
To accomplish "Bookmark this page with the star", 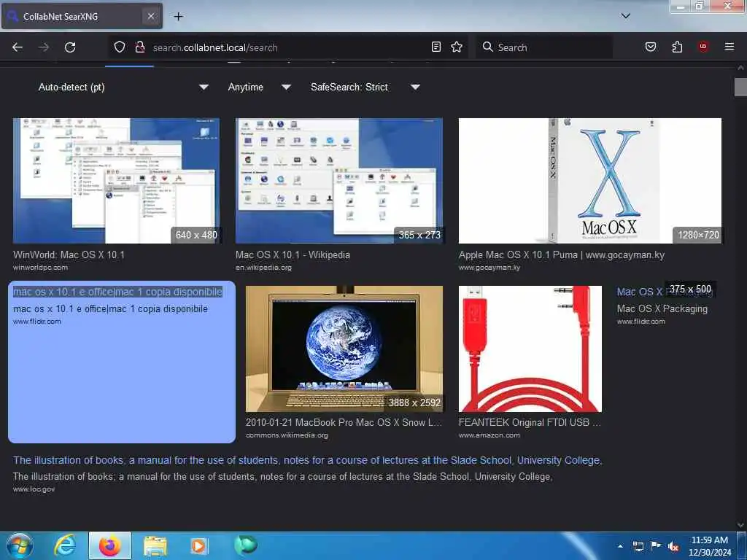I will tap(457, 47).
